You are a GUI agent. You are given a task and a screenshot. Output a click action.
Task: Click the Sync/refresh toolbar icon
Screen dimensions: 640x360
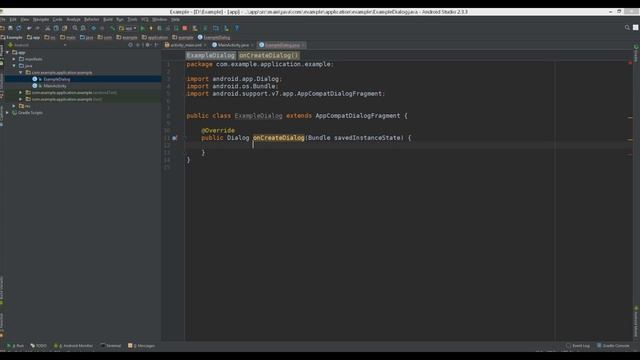pos(19,28)
